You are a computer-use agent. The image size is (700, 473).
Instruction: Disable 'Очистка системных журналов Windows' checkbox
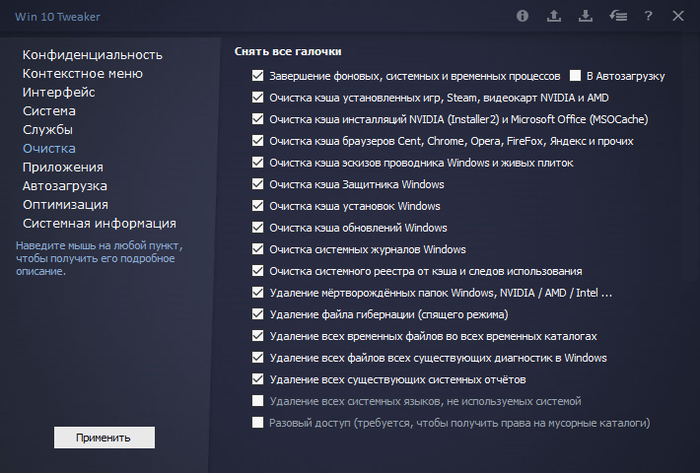click(258, 249)
